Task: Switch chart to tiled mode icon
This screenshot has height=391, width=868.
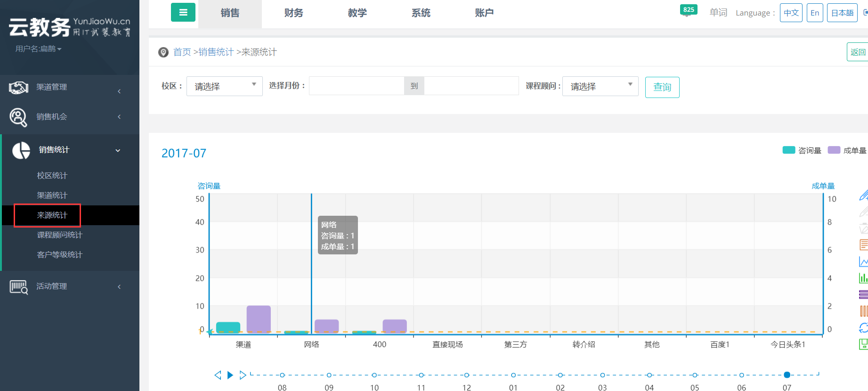Action: (864, 311)
